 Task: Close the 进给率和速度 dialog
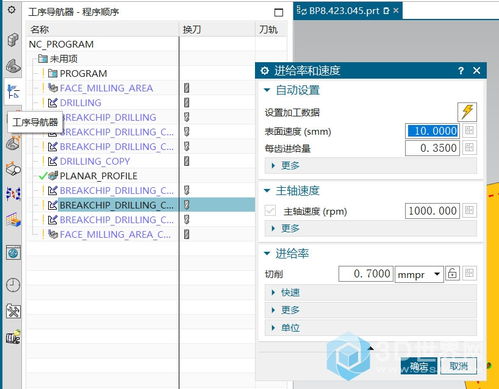[x=477, y=71]
